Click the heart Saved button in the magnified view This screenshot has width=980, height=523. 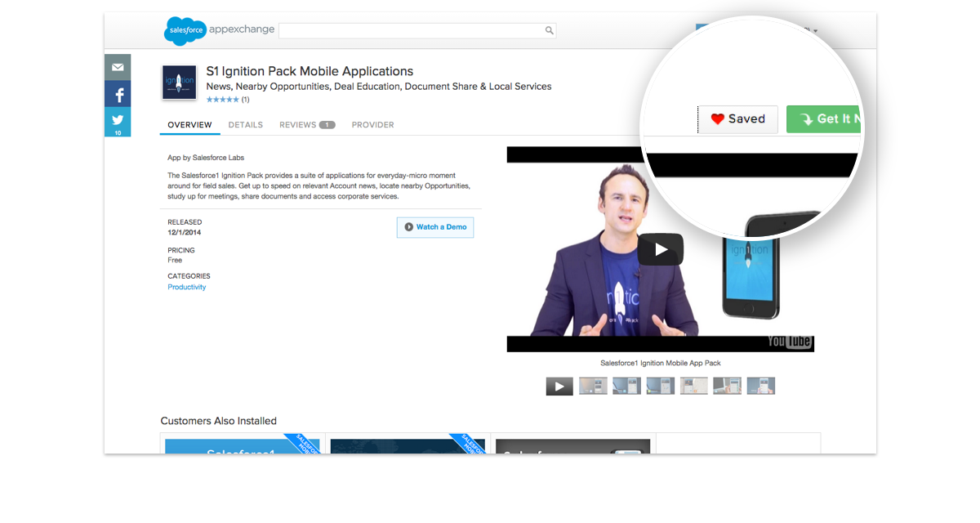point(737,119)
